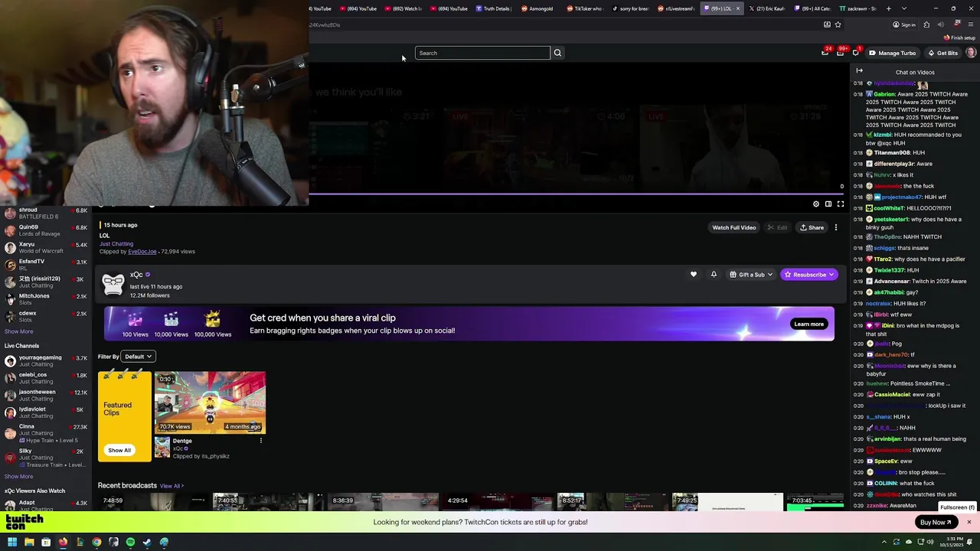Viewport: 980px width, 551px height.
Task: Expand Filter By Default dropdown
Action: [x=139, y=357]
